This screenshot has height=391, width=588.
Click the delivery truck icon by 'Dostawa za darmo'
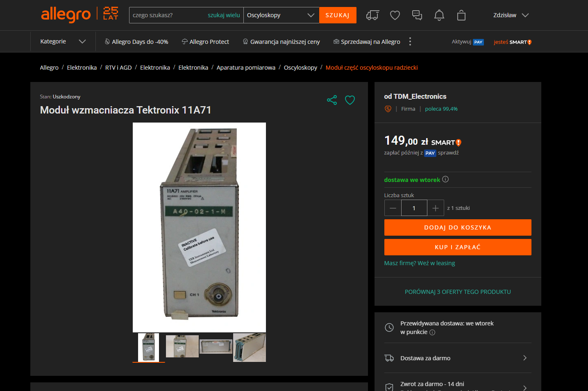pos(389,358)
